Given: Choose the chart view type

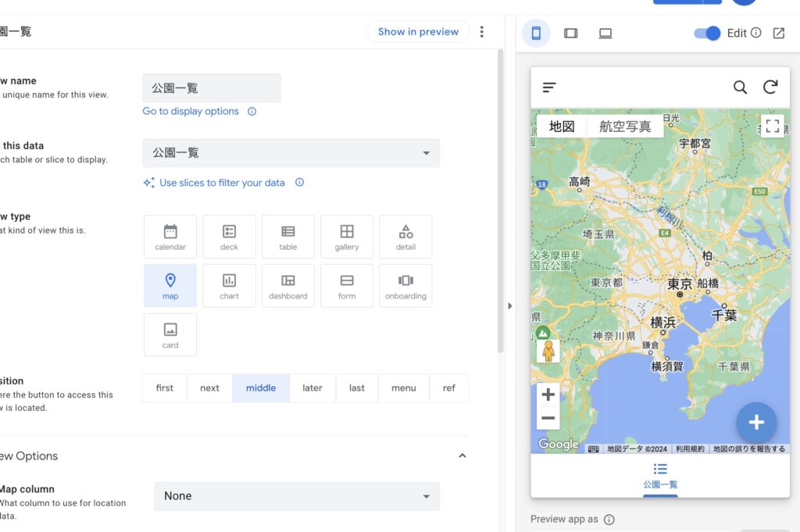Looking at the screenshot, I should (x=229, y=285).
